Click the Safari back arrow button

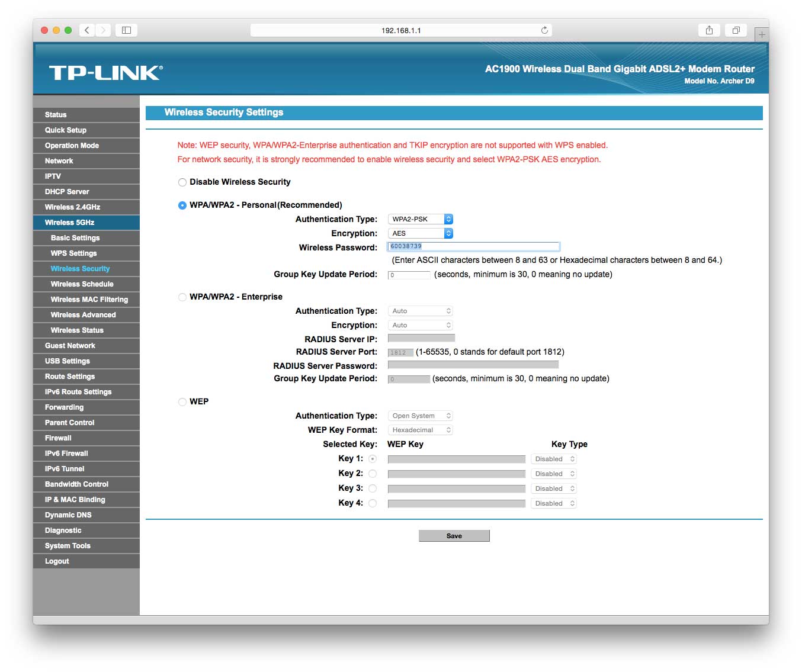pyautogui.click(x=87, y=30)
